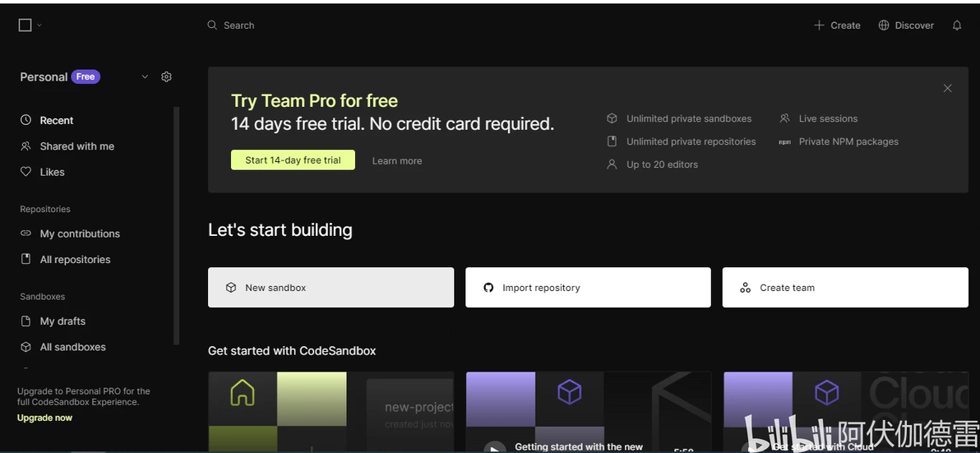Click the Likes heart icon
The width and height of the screenshot is (980, 453).
click(x=25, y=172)
